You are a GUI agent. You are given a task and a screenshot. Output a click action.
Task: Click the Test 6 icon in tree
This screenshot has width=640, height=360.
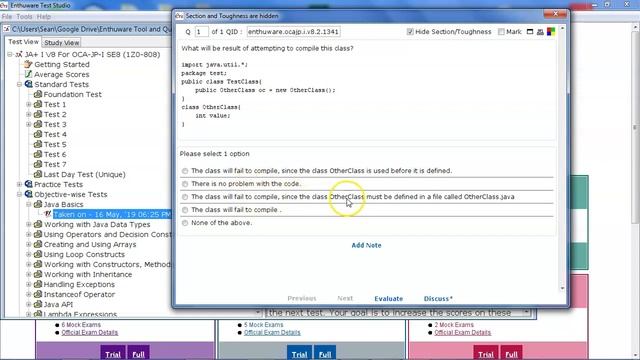pos(38,154)
